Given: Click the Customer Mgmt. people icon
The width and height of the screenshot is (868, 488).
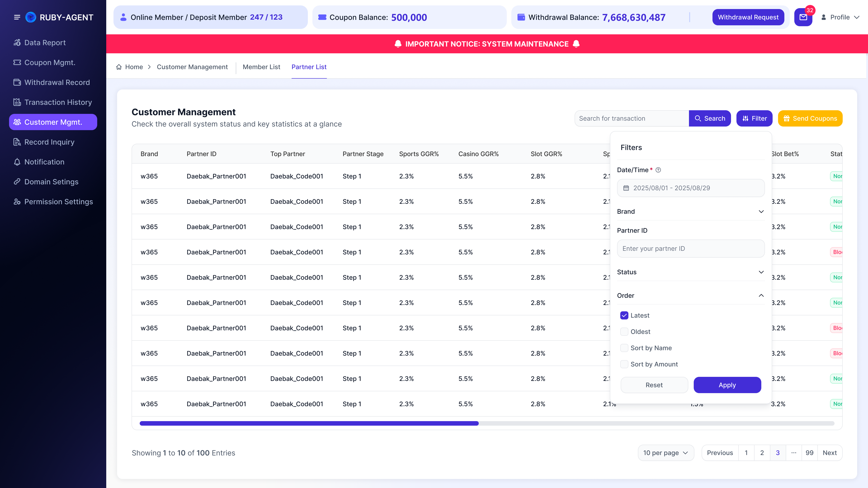Looking at the screenshot, I should click(17, 122).
